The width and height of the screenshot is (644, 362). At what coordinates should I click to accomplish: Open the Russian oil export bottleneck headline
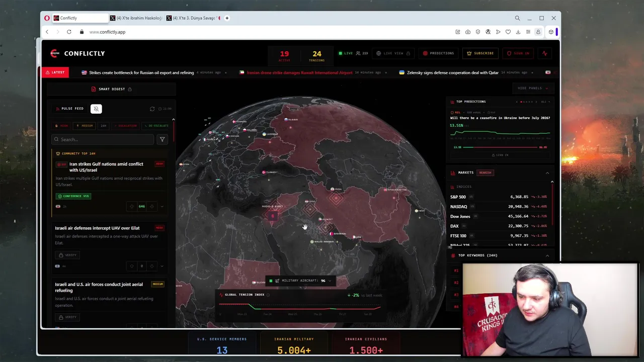point(141,72)
